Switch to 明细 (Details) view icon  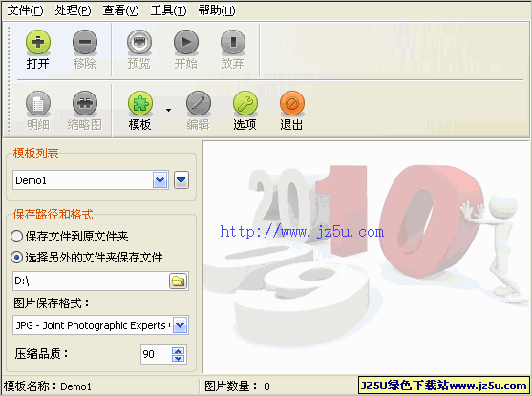pyautogui.click(x=38, y=103)
